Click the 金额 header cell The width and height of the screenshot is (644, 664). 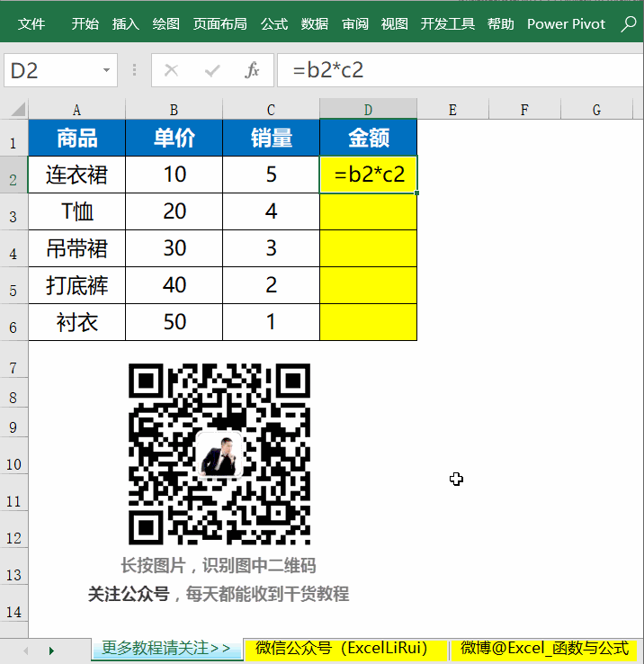369,138
